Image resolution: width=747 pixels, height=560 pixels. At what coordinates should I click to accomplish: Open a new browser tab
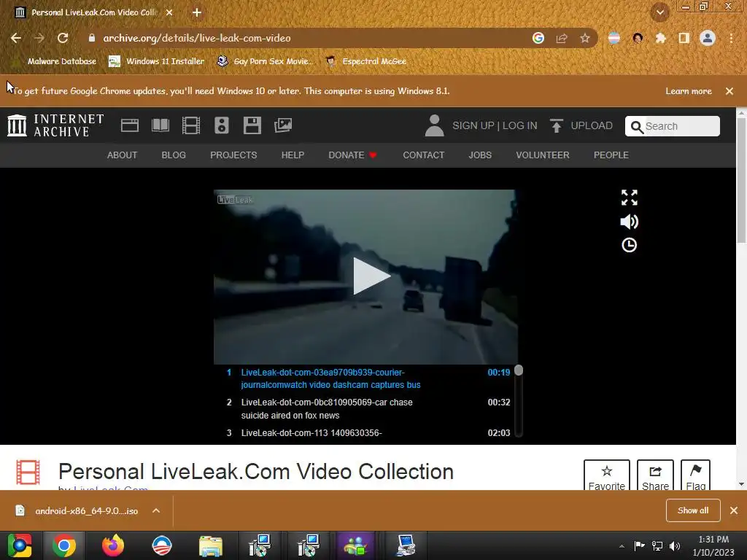coord(197,12)
